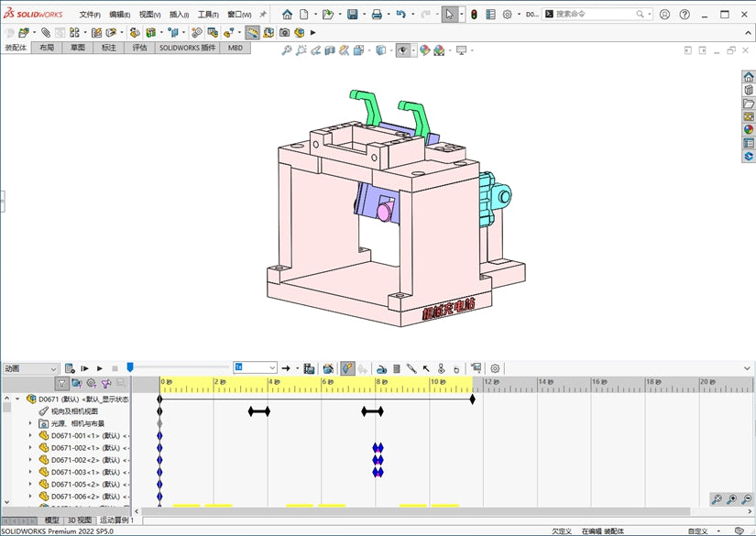Click the Motor icon in motion toolbar
This screenshot has width=756, height=536.
coord(381,368)
